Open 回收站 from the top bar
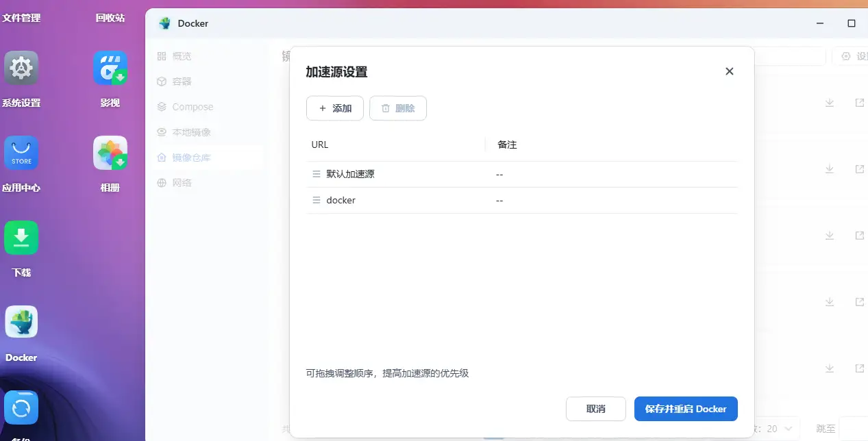The width and height of the screenshot is (868, 441). coord(110,18)
